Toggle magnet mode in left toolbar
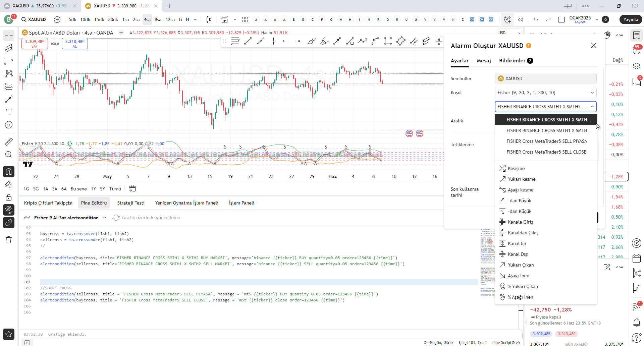644x346 pixels. [9, 172]
